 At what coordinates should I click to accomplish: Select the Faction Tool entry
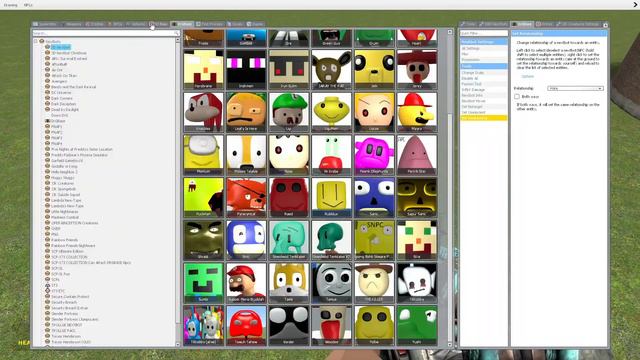click(484, 84)
